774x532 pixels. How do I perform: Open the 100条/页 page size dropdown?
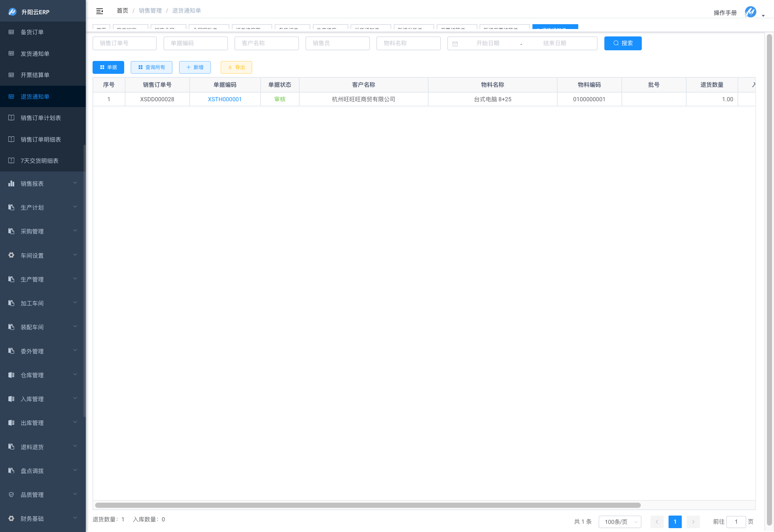[x=620, y=521]
